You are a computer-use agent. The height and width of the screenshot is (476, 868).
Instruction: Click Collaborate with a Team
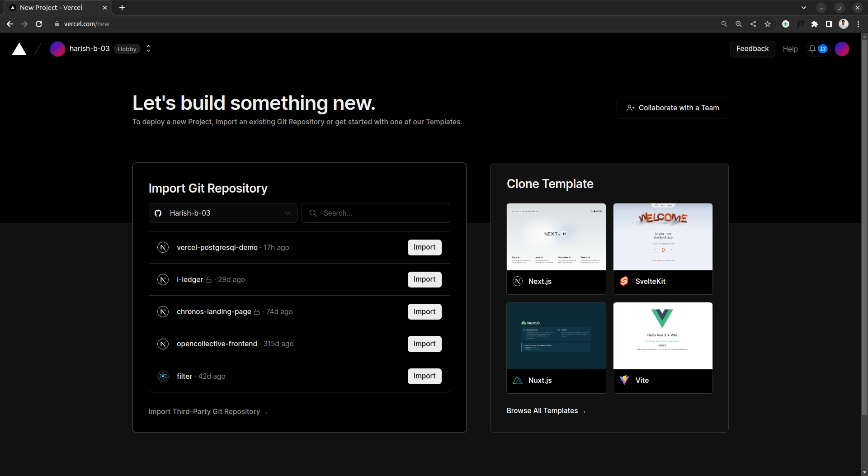coord(673,108)
